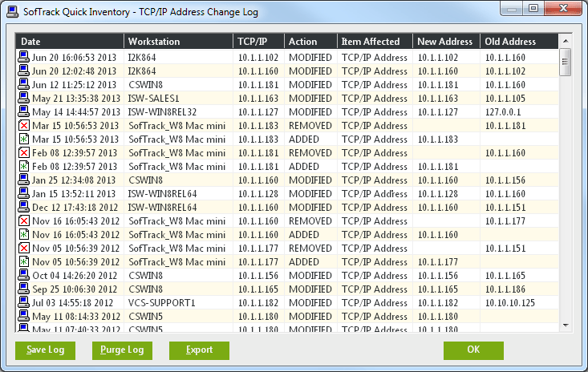Image resolution: width=588 pixels, height=372 pixels.
Task: Sort the log by Date column header
Action: 70,42
